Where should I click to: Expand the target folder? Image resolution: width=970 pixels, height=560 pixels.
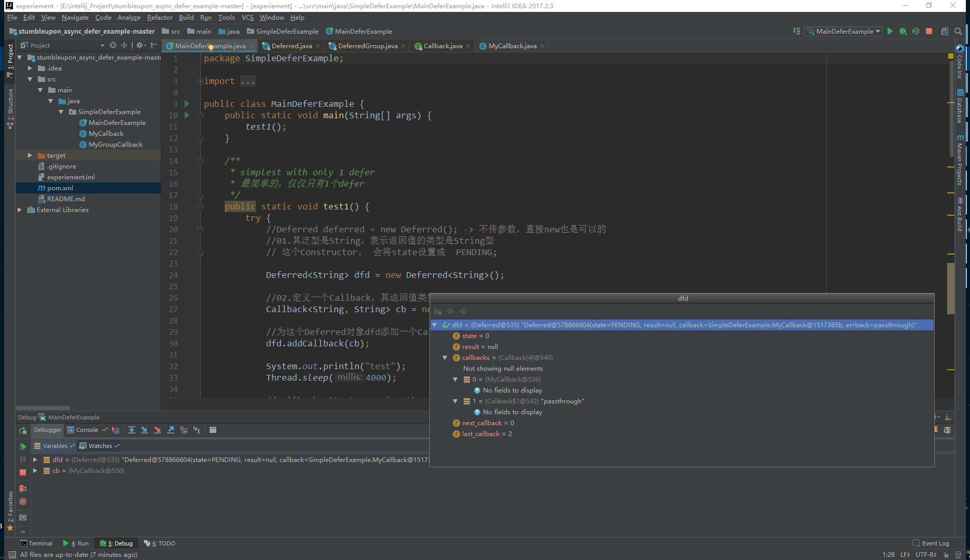30,156
